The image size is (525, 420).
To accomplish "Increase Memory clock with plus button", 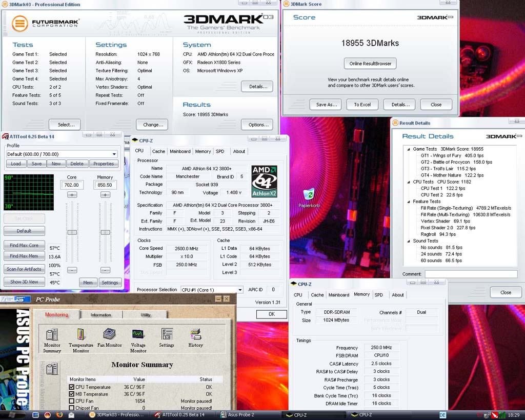I will point(105,194).
